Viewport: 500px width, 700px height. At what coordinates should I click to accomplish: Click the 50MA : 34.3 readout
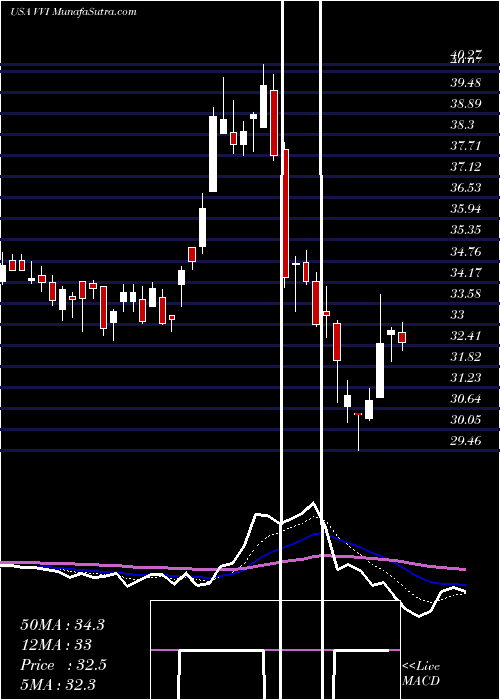click(62, 625)
